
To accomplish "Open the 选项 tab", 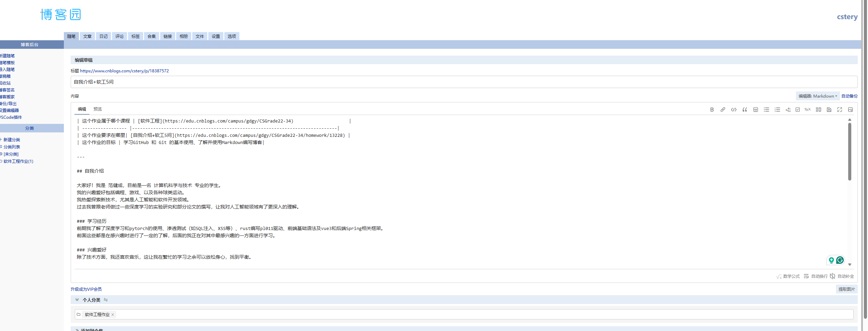I will click(232, 36).
